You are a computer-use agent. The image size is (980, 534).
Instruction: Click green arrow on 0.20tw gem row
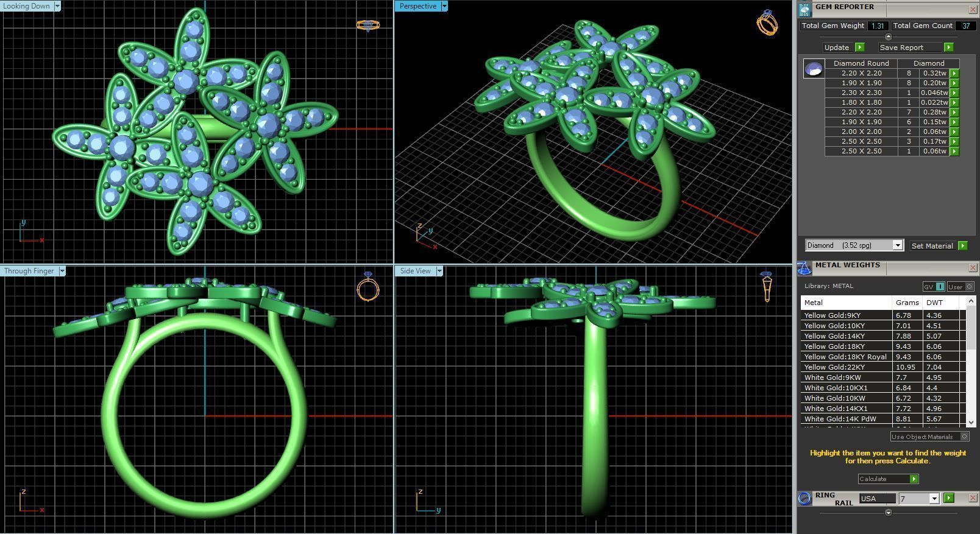pyautogui.click(x=954, y=83)
